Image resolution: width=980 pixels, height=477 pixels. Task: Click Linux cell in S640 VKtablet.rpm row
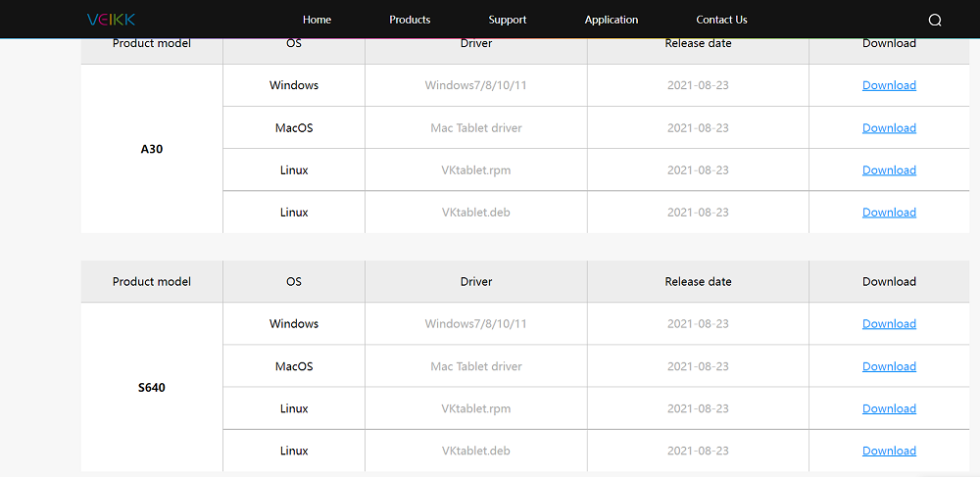(x=294, y=408)
